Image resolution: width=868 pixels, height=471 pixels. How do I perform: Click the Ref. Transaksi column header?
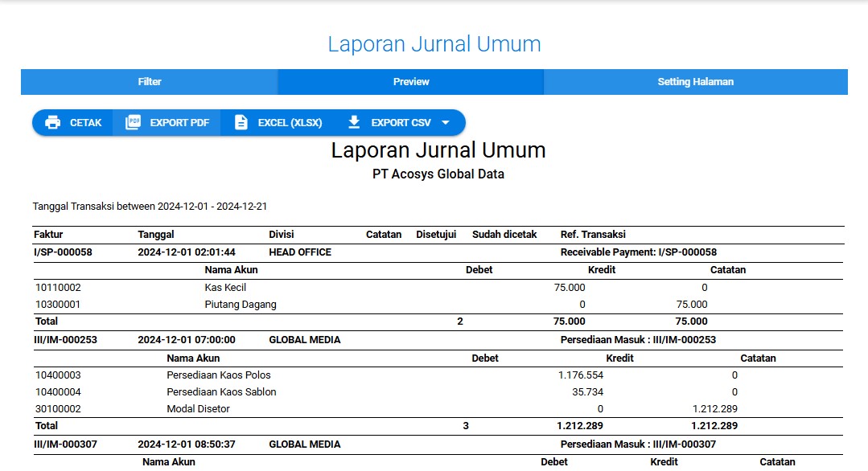click(593, 235)
